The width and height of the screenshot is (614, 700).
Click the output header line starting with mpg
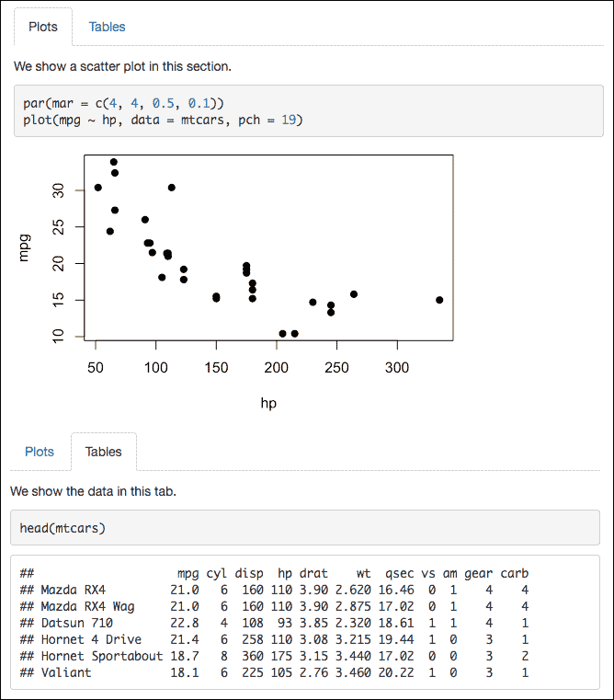click(x=274, y=573)
